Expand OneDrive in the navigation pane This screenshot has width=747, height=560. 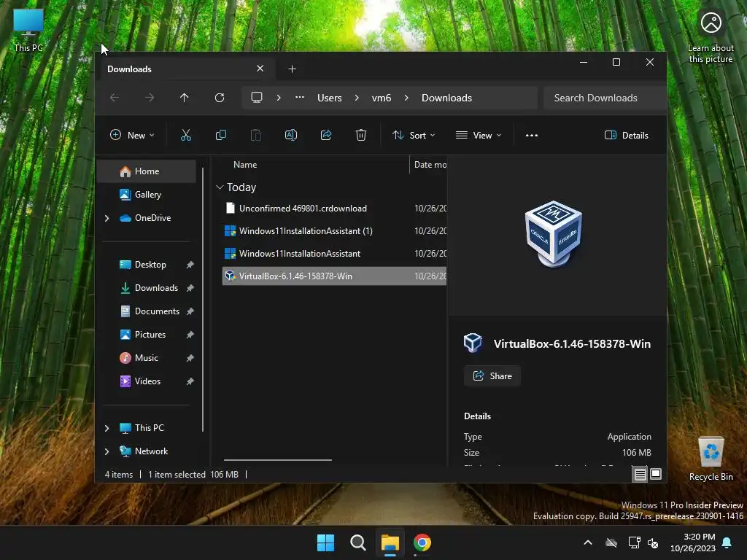107,218
